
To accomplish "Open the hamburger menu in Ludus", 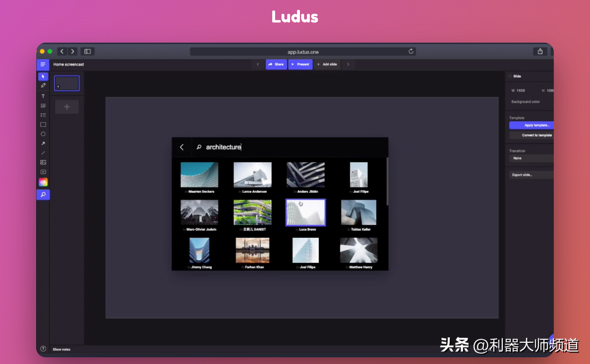I will (43, 65).
